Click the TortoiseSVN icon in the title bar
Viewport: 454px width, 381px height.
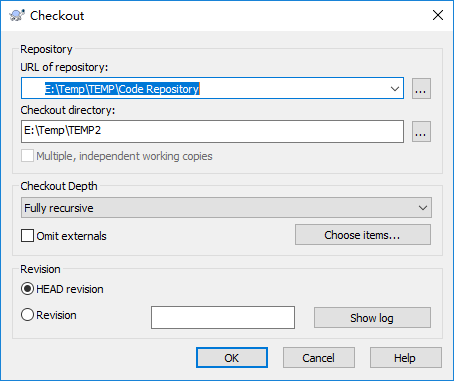tap(17, 15)
